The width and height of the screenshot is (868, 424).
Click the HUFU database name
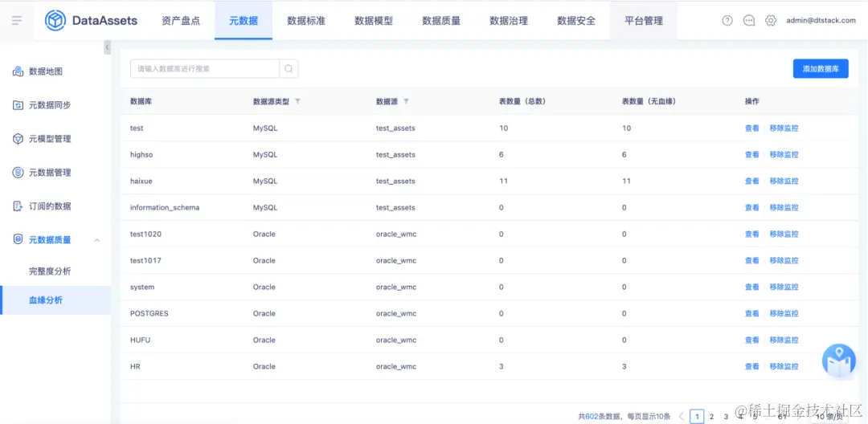coord(140,340)
